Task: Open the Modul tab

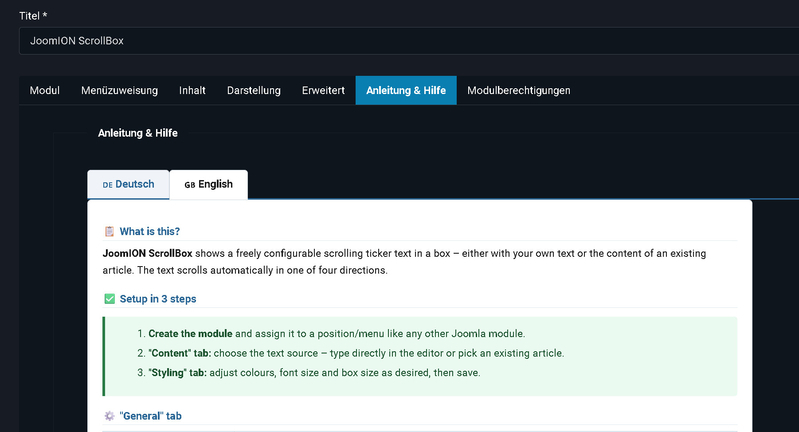Action: click(x=45, y=91)
